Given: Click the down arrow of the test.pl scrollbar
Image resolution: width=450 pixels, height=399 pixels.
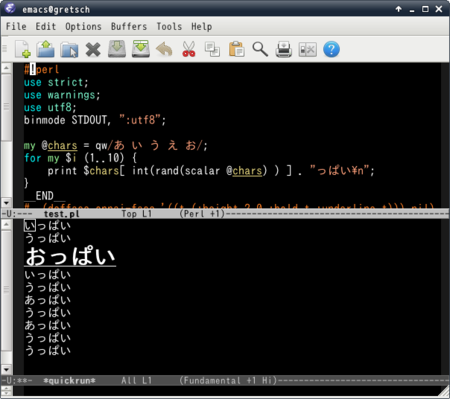Looking at the screenshot, I should (6, 203).
